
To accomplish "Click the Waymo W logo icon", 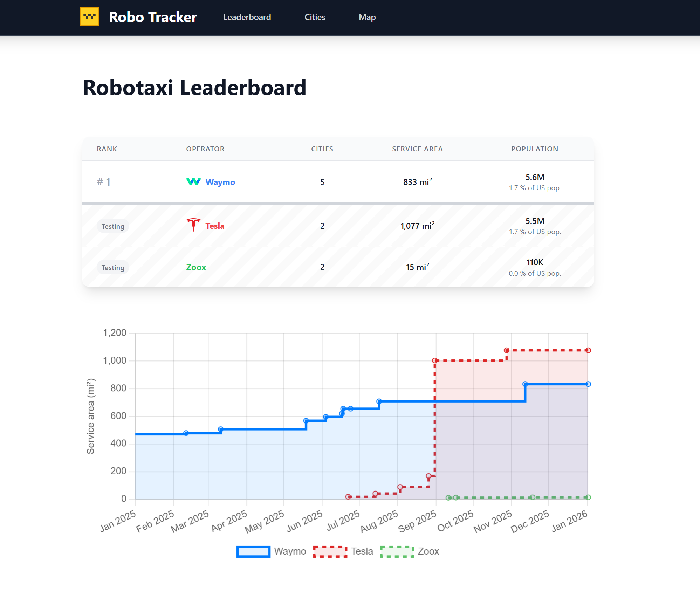I will coord(193,181).
